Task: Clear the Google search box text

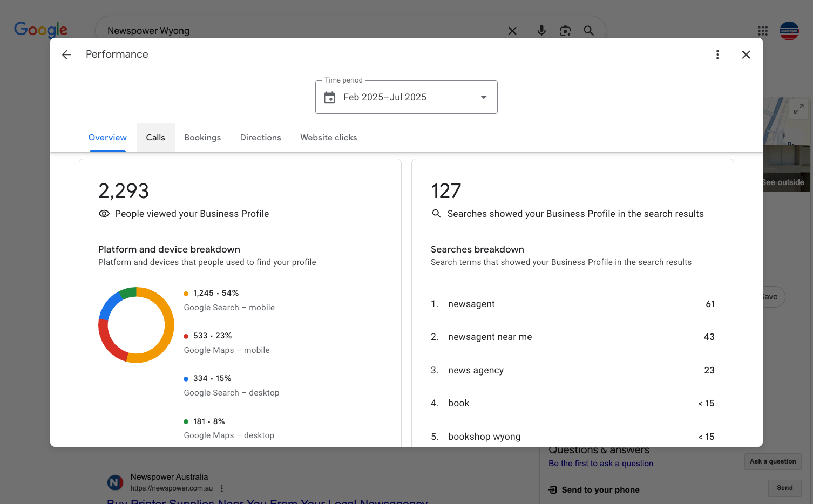Action: pyautogui.click(x=512, y=31)
